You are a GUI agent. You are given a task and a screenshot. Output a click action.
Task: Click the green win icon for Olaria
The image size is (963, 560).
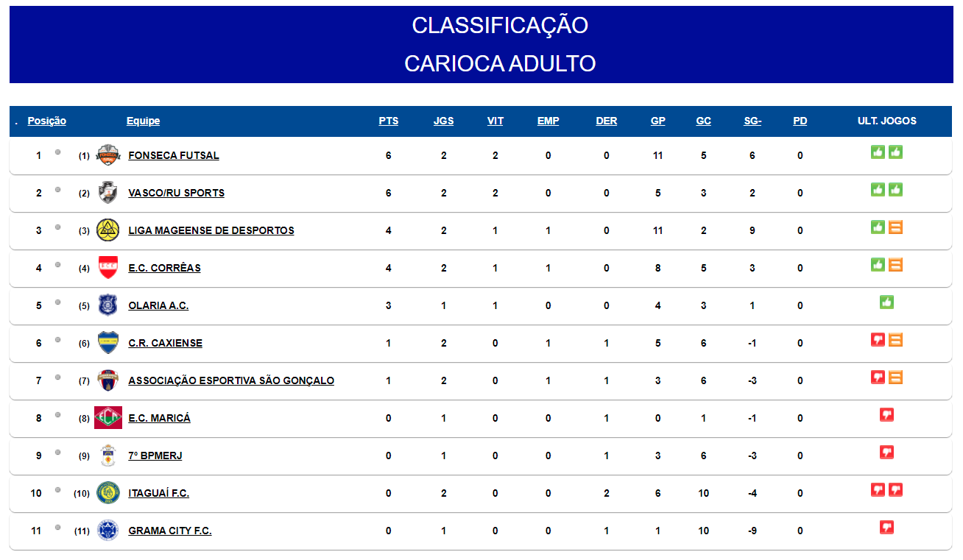tap(887, 302)
